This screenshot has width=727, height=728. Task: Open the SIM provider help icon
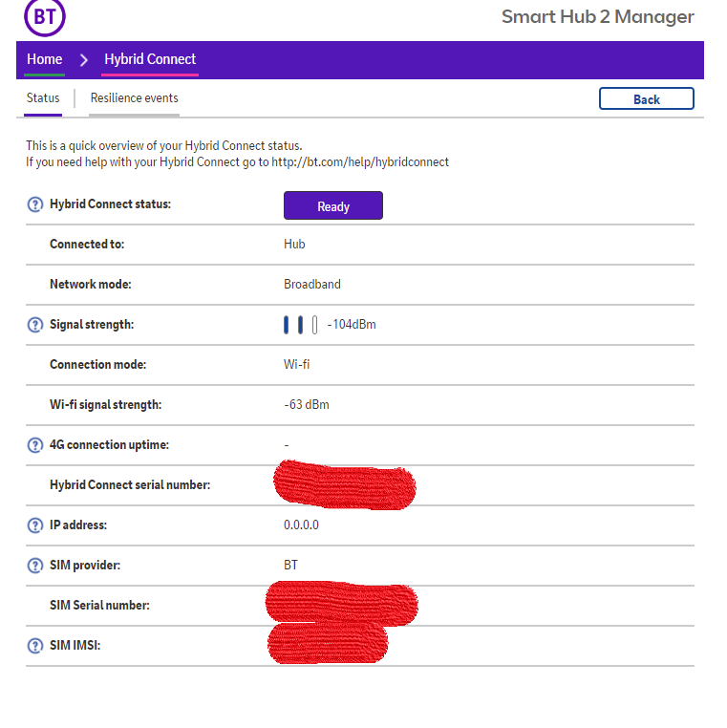[x=35, y=565]
